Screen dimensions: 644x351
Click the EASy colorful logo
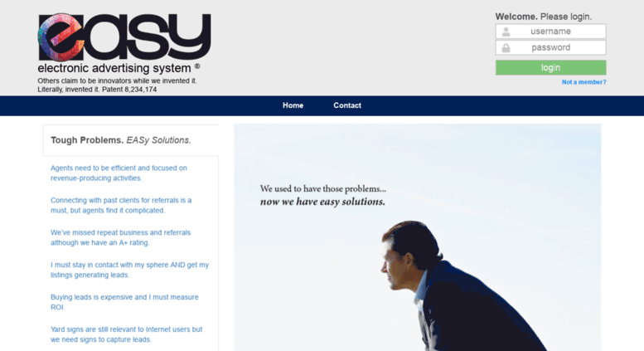click(x=124, y=37)
